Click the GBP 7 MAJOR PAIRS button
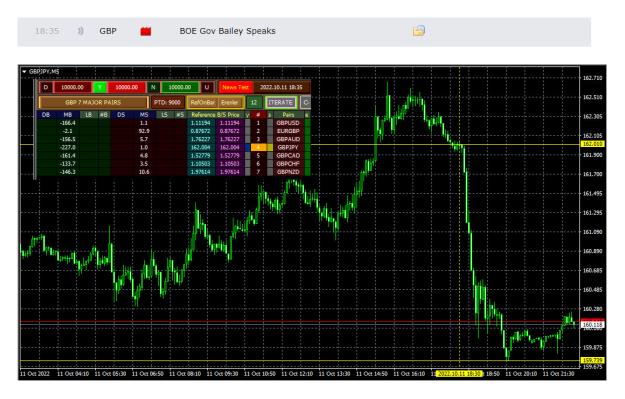Viewport: 625px width, 399px height. click(x=93, y=102)
